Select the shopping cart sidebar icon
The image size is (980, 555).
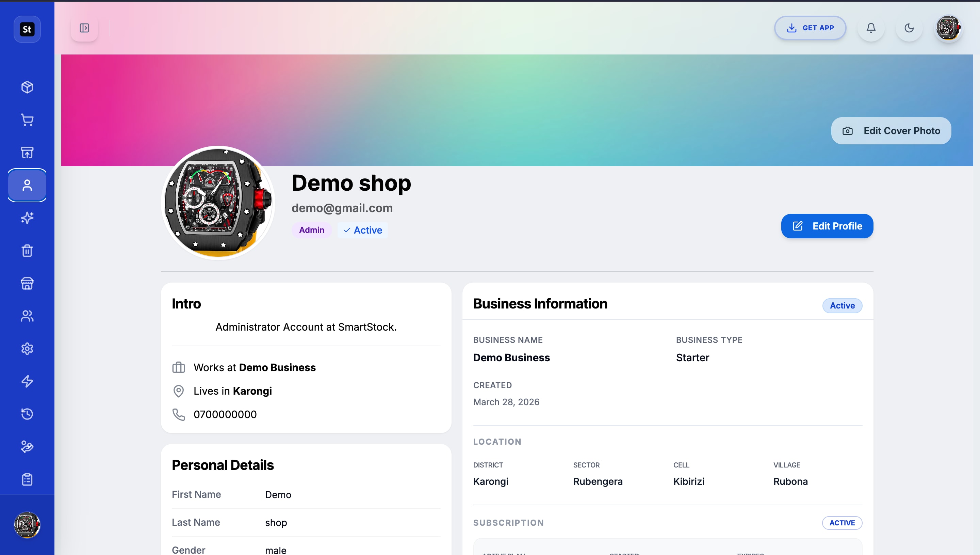pyautogui.click(x=27, y=120)
